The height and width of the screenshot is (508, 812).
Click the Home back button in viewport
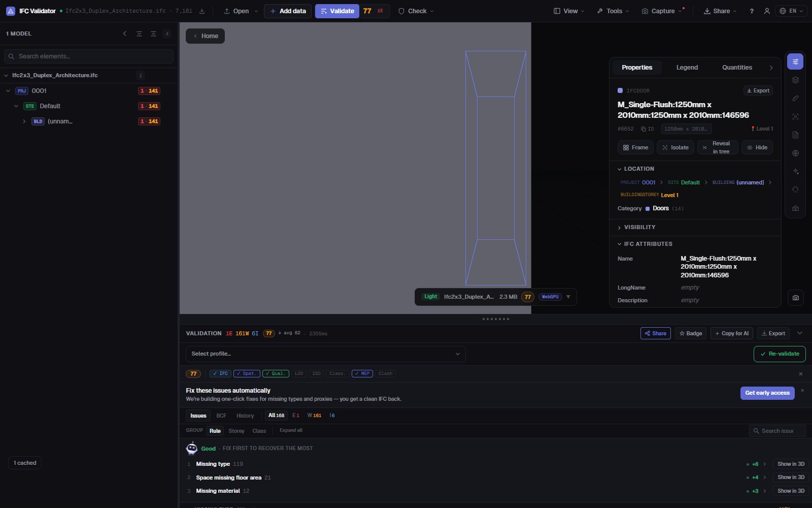tap(205, 36)
